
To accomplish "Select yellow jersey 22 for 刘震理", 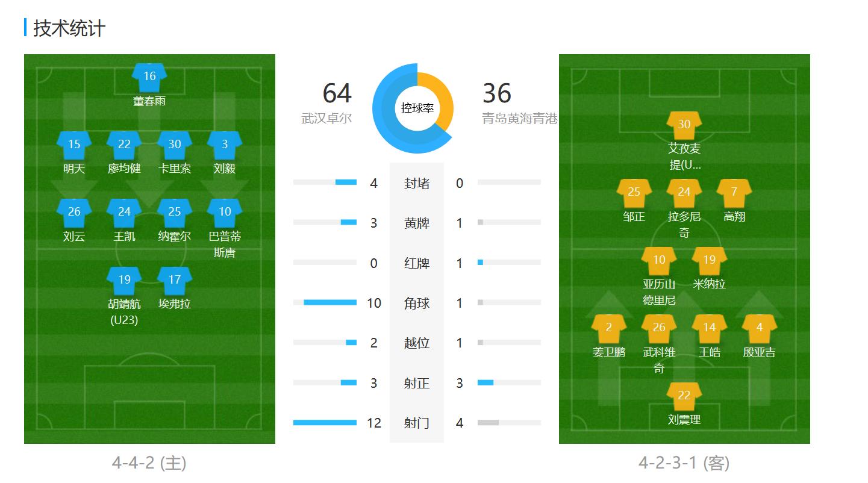I will pos(684,396).
